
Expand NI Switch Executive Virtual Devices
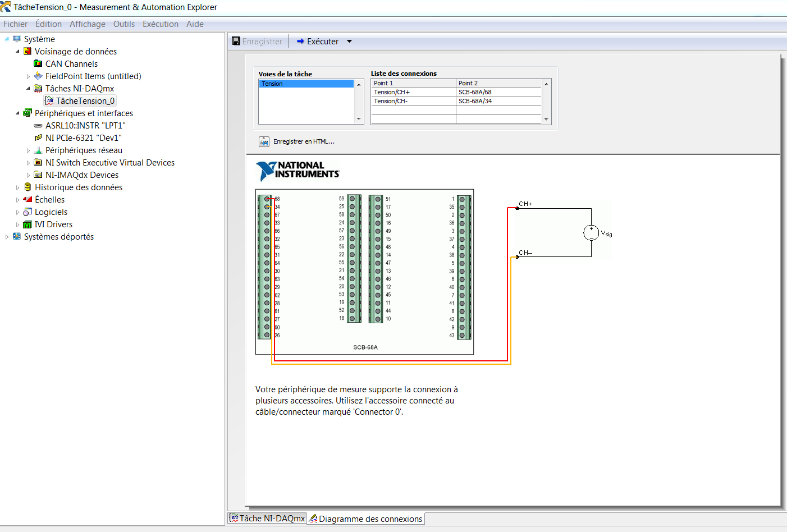[28, 163]
